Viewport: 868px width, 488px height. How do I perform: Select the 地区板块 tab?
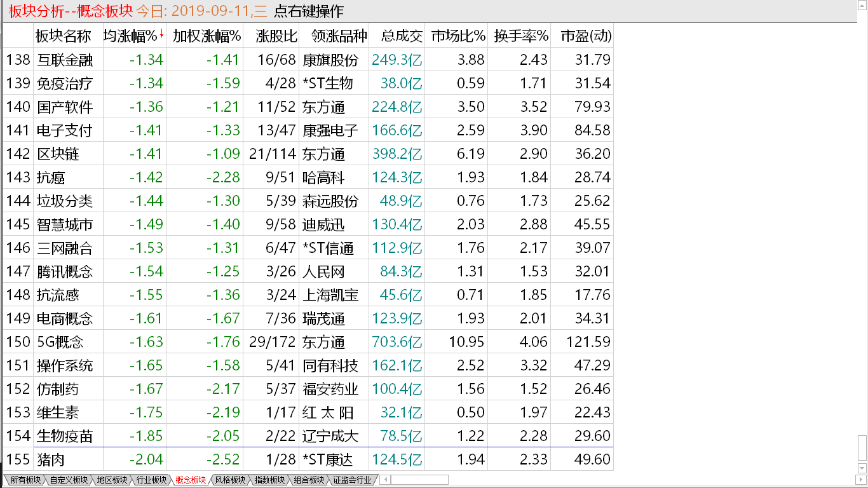click(112, 480)
